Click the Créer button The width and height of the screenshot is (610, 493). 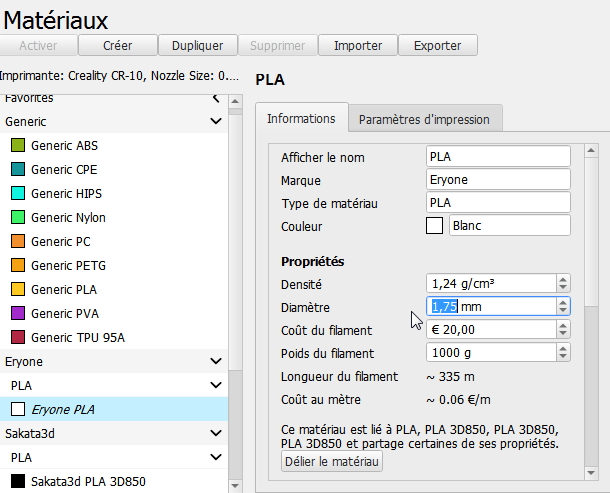point(118,45)
